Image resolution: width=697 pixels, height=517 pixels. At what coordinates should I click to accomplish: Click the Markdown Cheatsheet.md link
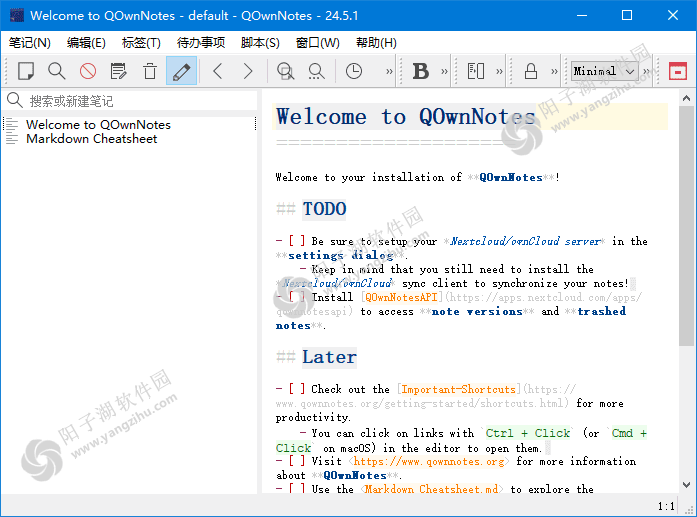click(x=431, y=489)
